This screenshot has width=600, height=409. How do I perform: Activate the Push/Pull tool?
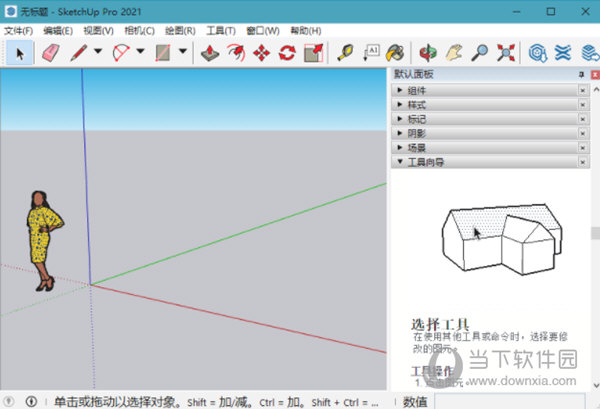pos(210,53)
